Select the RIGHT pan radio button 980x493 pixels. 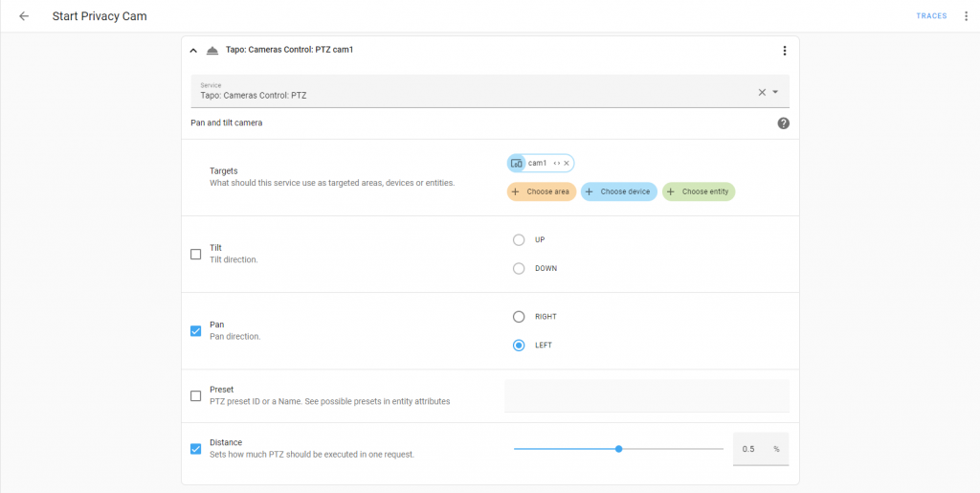coord(519,317)
